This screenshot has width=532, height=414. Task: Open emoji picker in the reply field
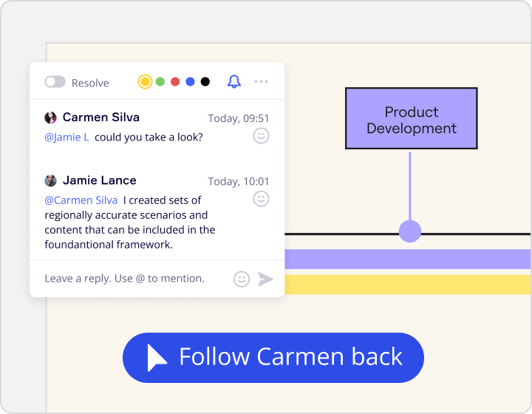242,279
